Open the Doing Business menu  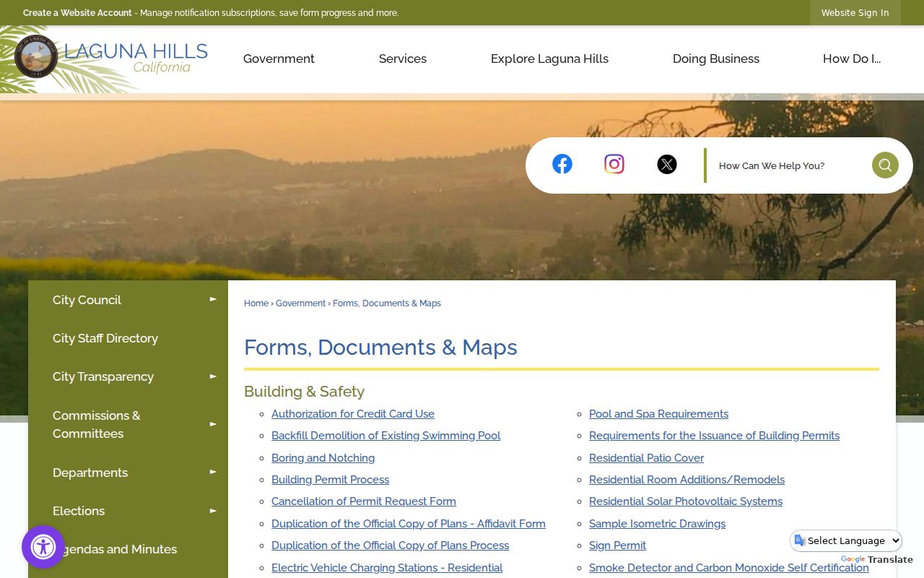point(716,59)
